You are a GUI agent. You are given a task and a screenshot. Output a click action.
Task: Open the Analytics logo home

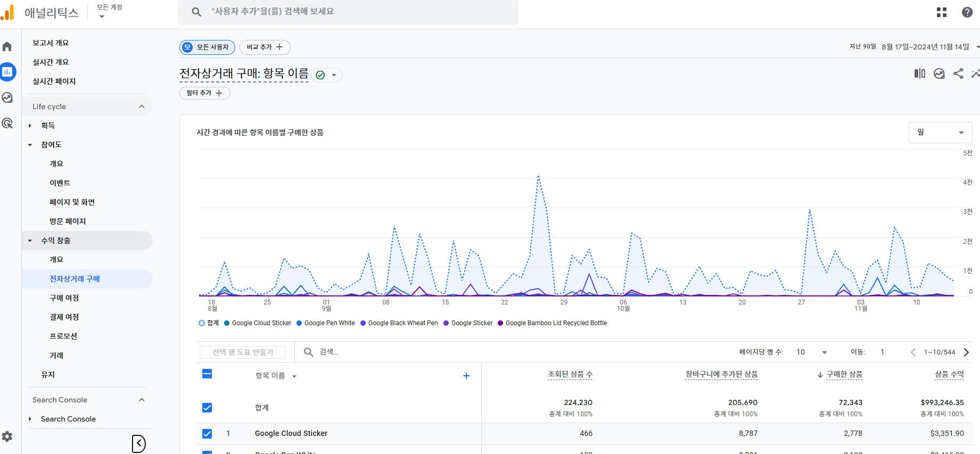(x=7, y=12)
